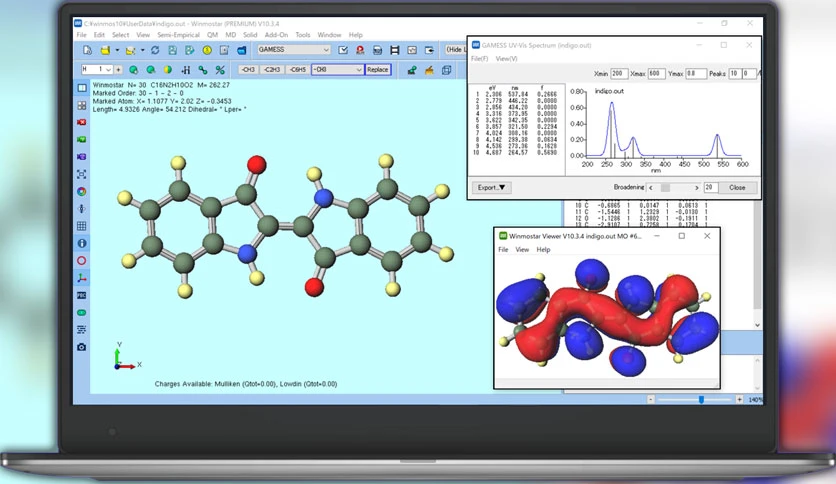Click the -C6H5 phenyl fragment button
The width and height of the screenshot is (836, 484).
pyautogui.click(x=297, y=70)
